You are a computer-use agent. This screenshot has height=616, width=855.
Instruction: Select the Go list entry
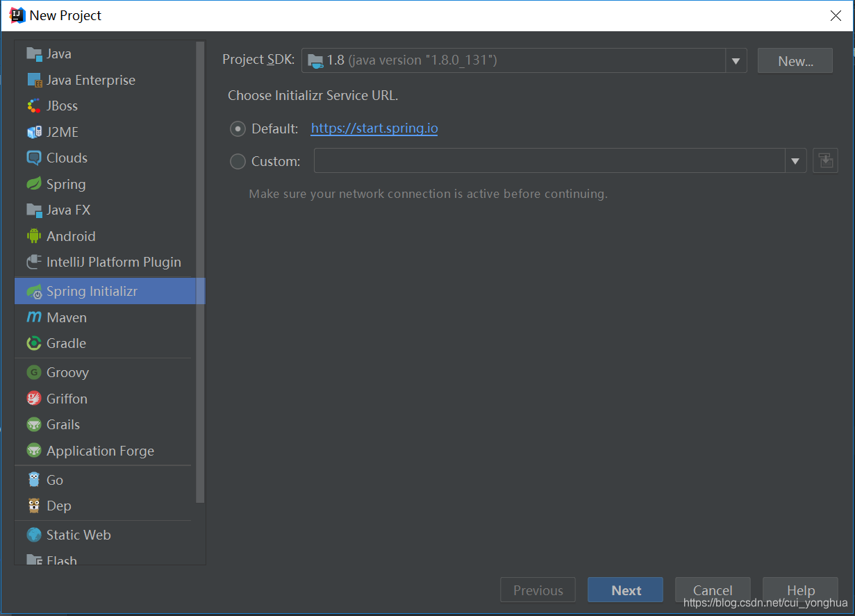click(x=105, y=480)
